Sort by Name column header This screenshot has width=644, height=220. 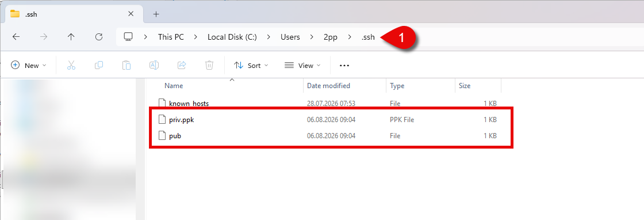(x=174, y=86)
